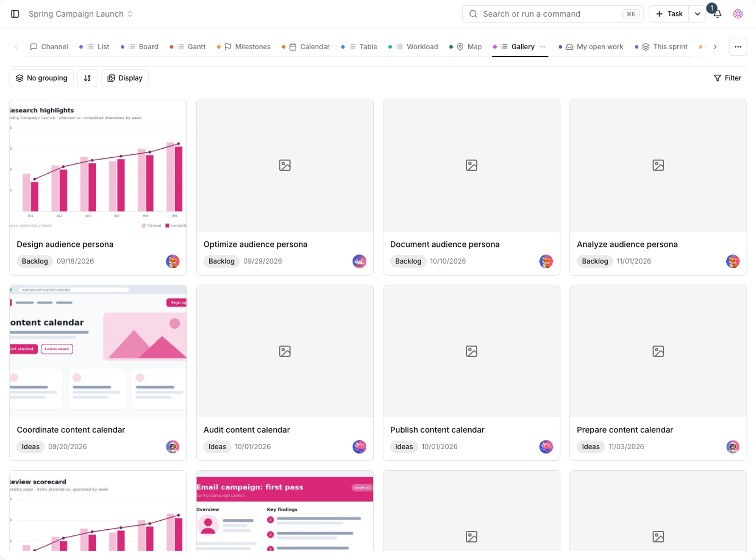Screen dimensions: 756x560
Task: Open the Task button dropdown arrow
Action: (x=697, y=14)
